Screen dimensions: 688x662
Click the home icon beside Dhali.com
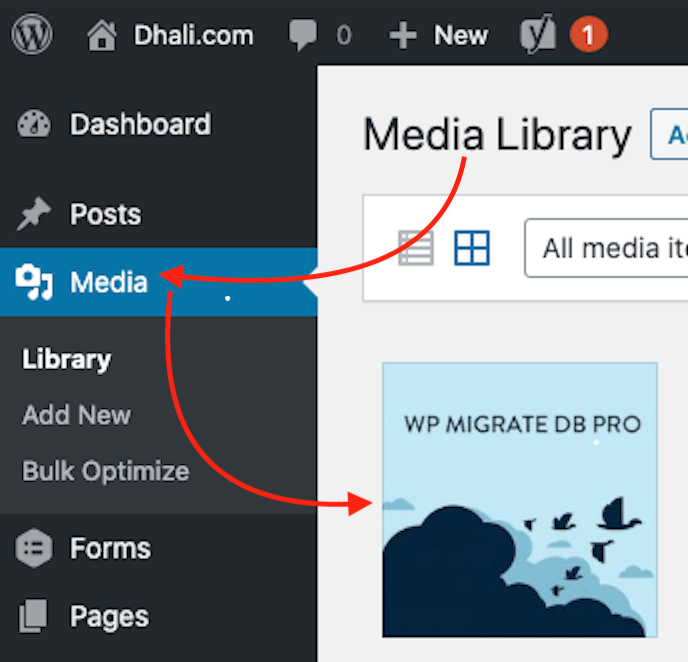point(101,37)
